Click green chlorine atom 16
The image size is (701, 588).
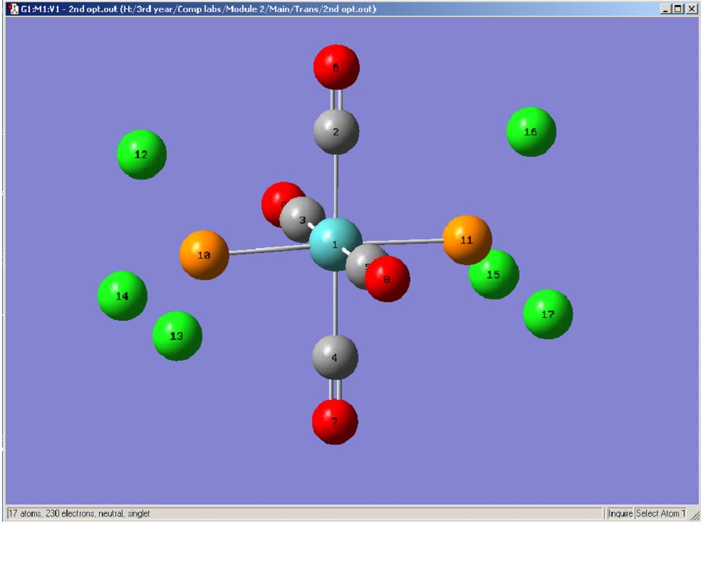(x=531, y=132)
